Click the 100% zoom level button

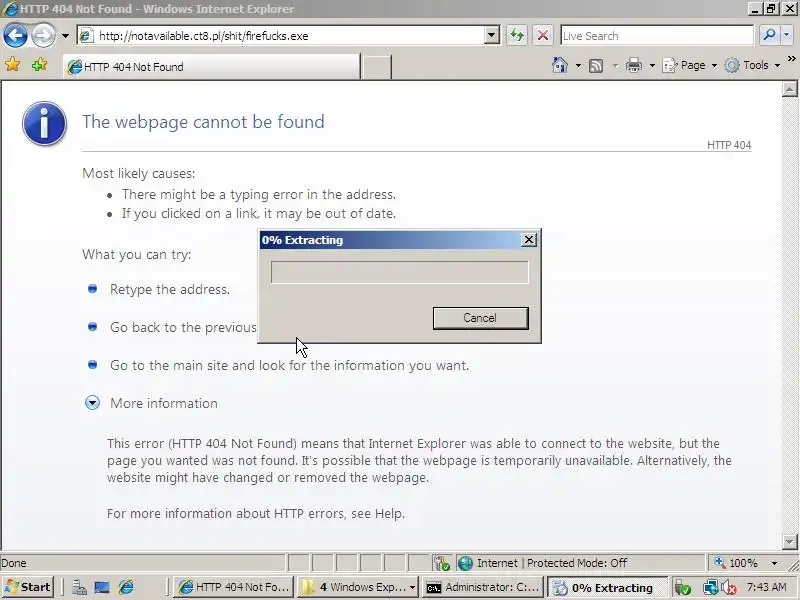pyautogui.click(x=736, y=563)
